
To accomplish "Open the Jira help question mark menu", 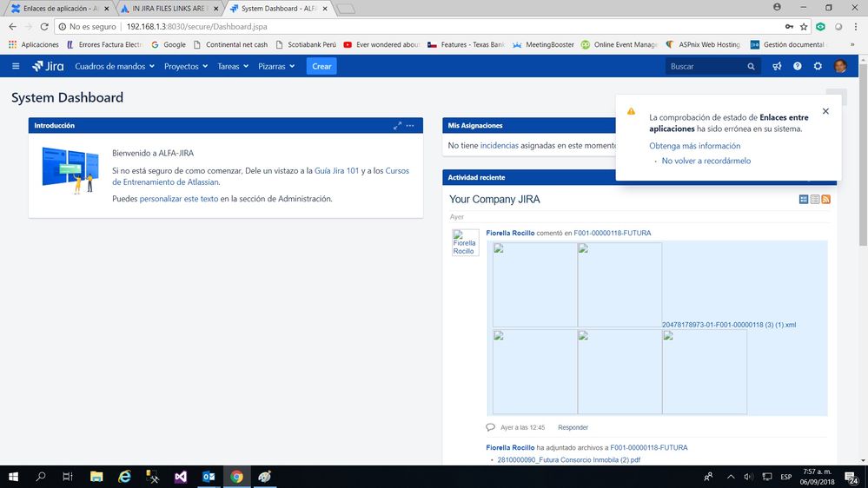I will 797,66.
